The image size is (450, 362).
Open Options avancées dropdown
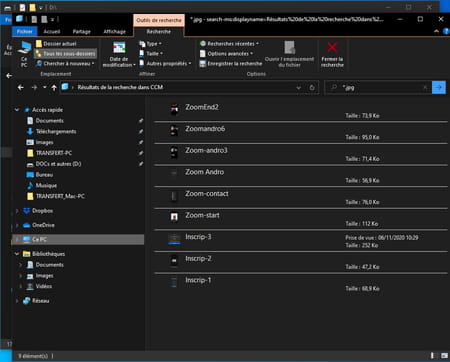click(x=226, y=54)
